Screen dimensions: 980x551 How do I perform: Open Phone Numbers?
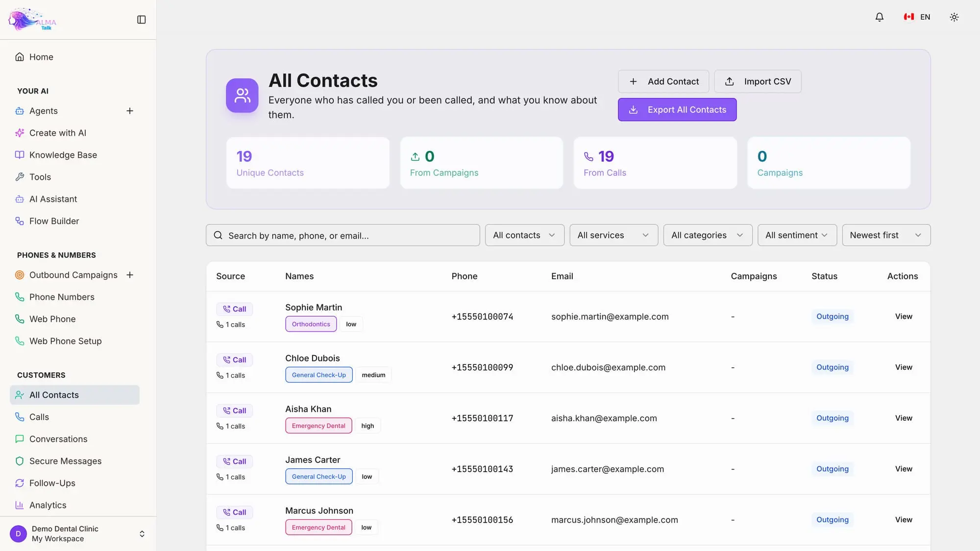pyautogui.click(x=74, y=297)
